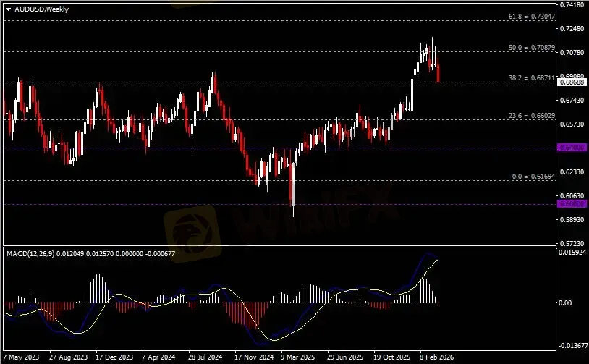Click the 7 May 2023 date label
Viewport: 589px width, 364px height.
[20, 357]
